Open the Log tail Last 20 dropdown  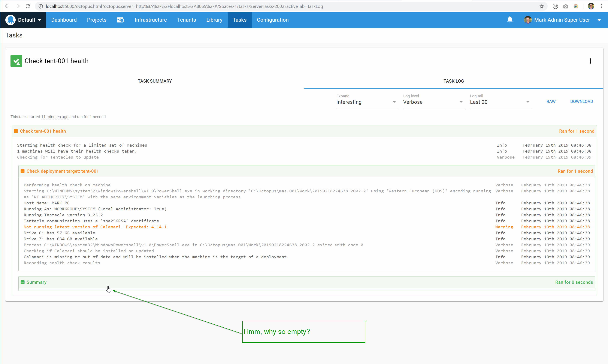(x=500, y=102)
